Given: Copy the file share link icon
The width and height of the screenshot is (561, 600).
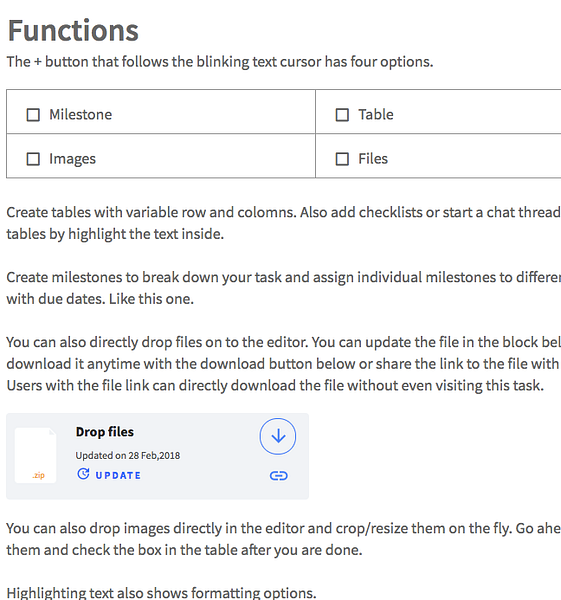Looking at the screenshot, I should coord(279,476).
